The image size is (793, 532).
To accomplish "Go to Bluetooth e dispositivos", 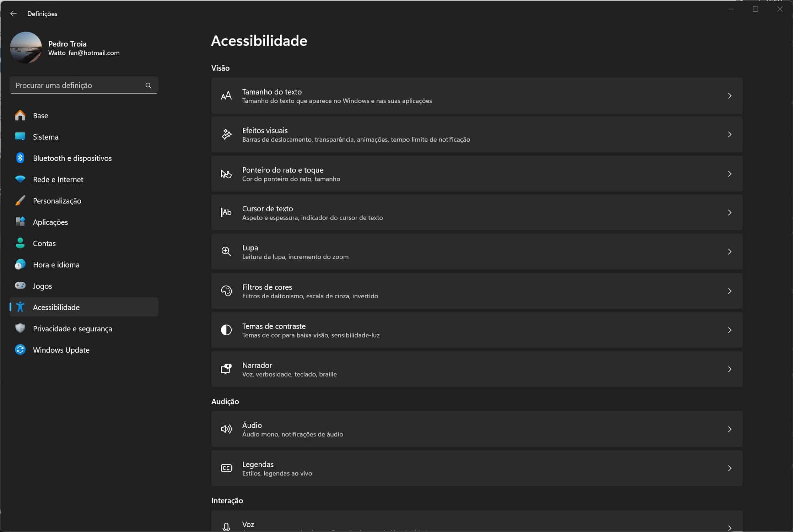I will pos(72,158).
